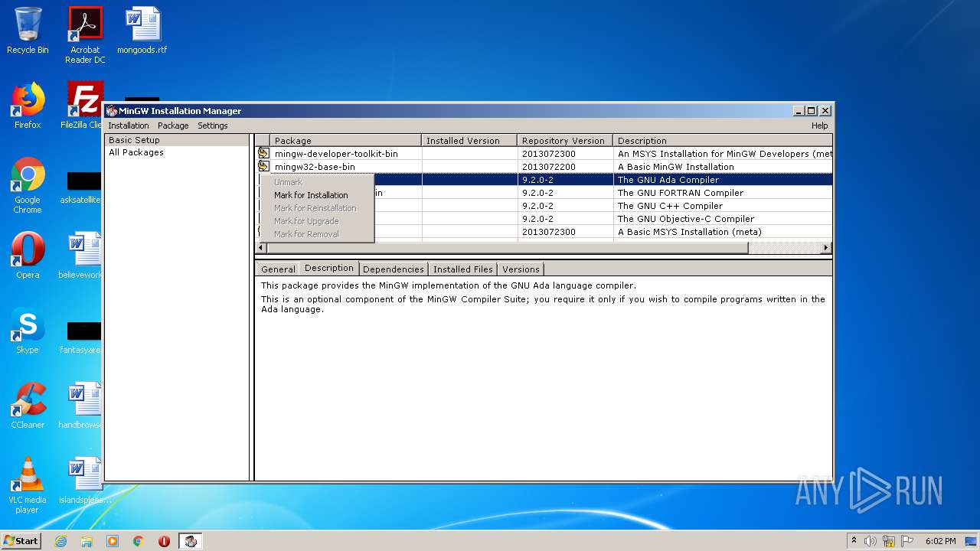The image size is (980, 551).
Task: Open the Settings menu
Action: coord(213,126)
